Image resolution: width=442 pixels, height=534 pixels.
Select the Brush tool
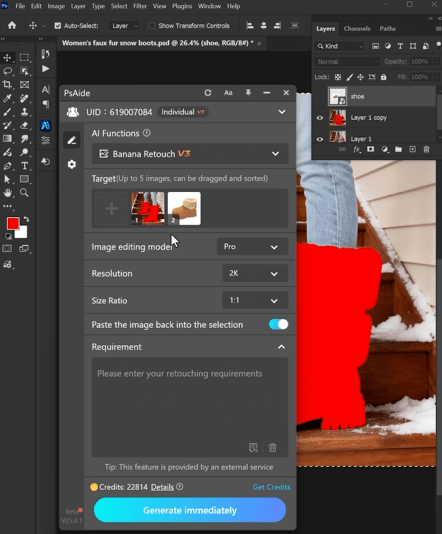(7, 112)
